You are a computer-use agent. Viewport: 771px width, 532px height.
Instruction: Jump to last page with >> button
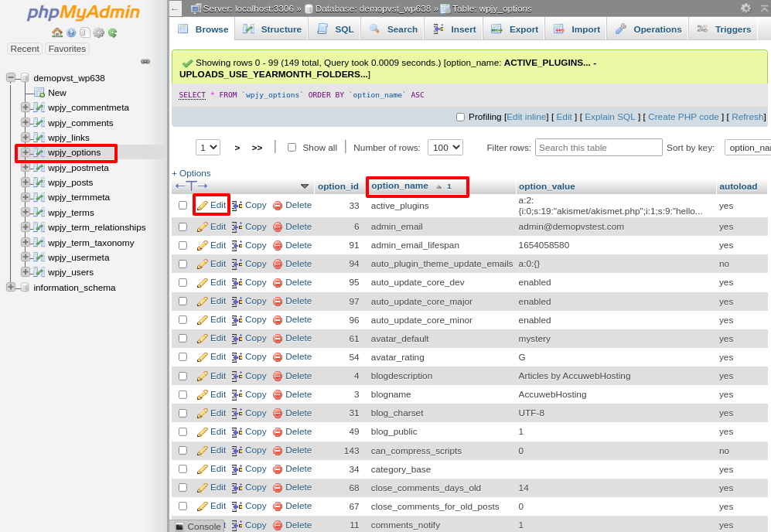tap(257, 148)
